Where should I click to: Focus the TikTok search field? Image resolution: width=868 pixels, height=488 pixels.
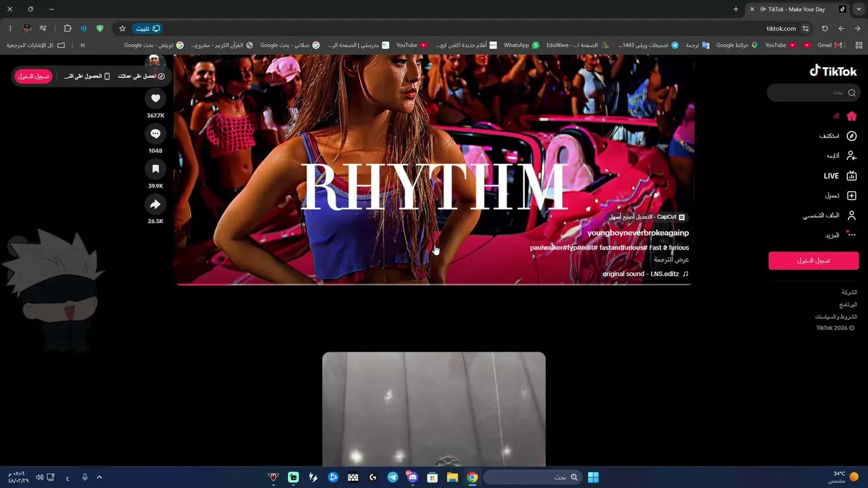click(813, 92)
